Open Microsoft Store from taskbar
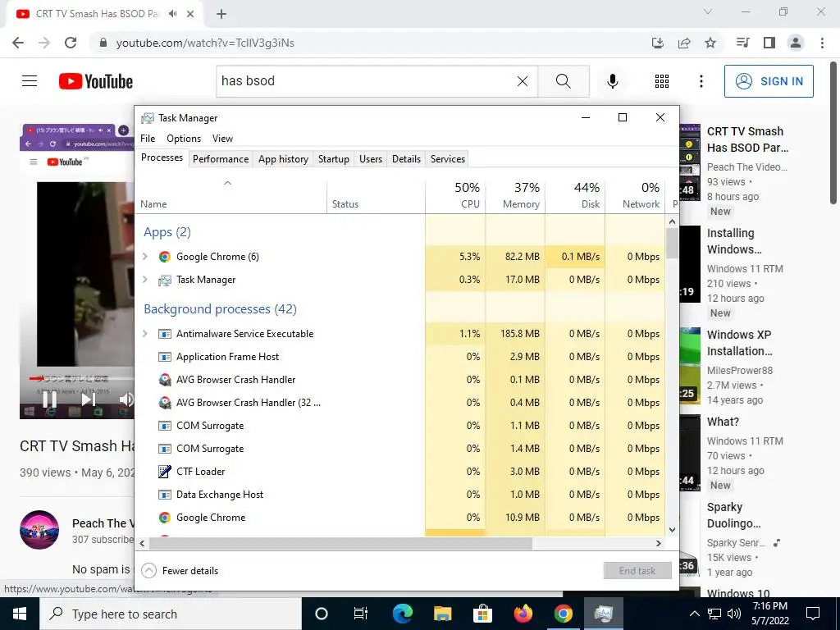Viewport: 840px width, 630px height. pyautogui.click(x=482, y=614)
